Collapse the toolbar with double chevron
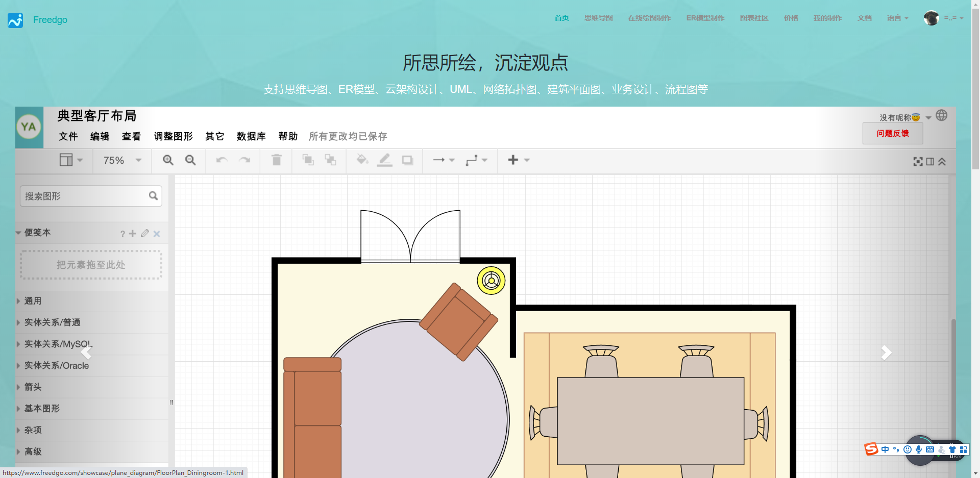This screenshot has width=980, height=478. [x=942, y=162]
